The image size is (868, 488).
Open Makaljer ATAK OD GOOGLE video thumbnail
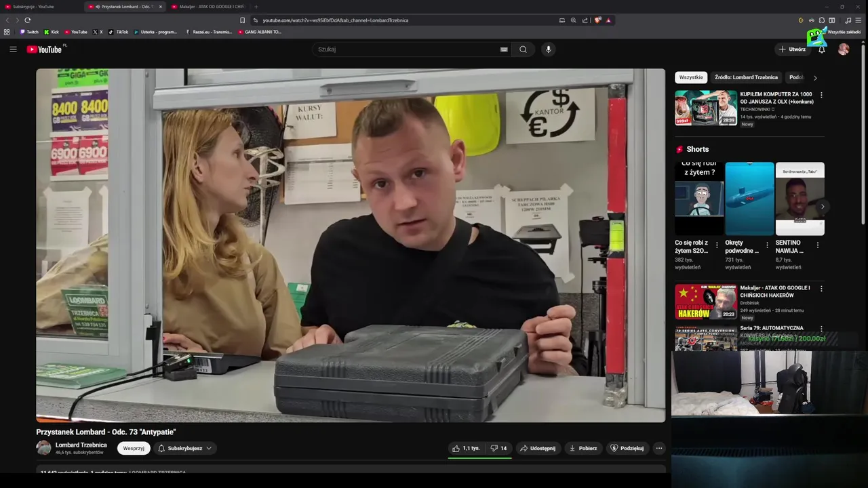tap(705, 302)
